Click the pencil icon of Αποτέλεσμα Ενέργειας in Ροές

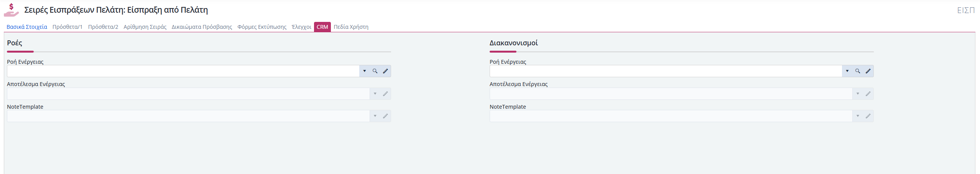[x=385, y=94]
